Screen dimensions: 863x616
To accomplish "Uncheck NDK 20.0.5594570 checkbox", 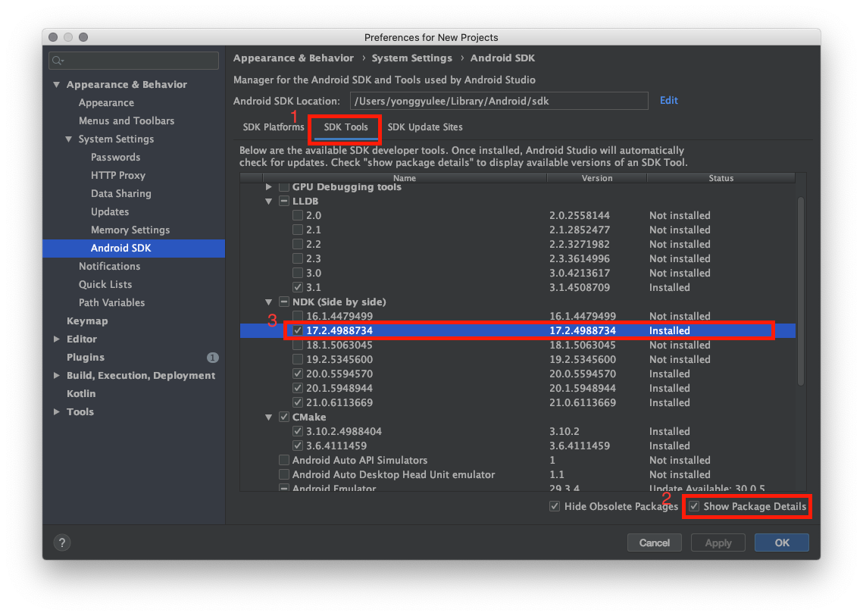I will pyautogui.click(x=298, y=374).
